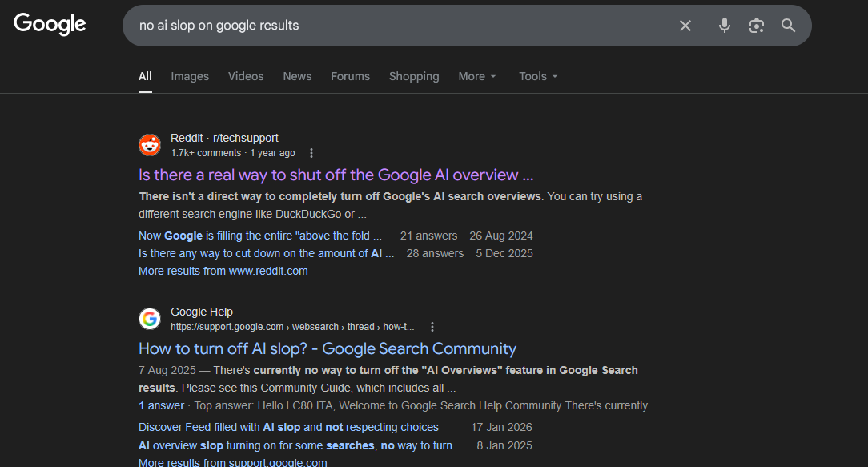
Task: Clear the search query with X icon
Action: point(685,26)
